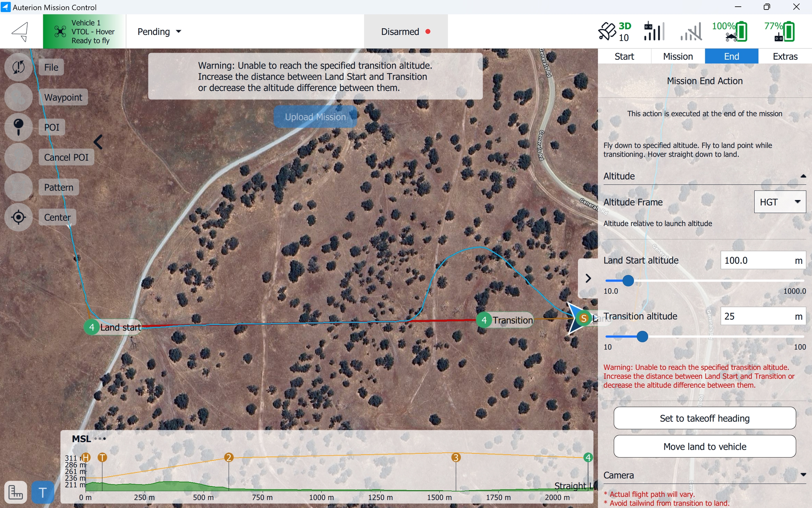Click the Land Start altitude slider handle

pos(628,281)
